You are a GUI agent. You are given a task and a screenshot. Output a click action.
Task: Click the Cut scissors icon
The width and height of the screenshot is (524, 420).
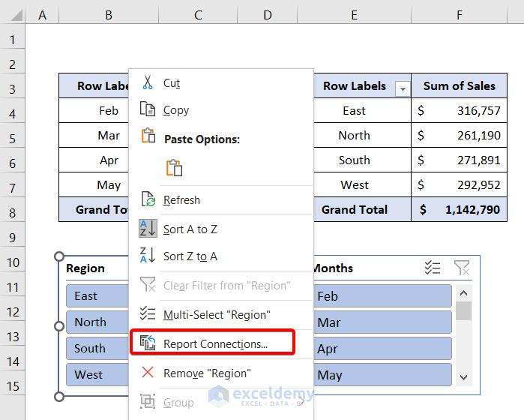point(148,83)
